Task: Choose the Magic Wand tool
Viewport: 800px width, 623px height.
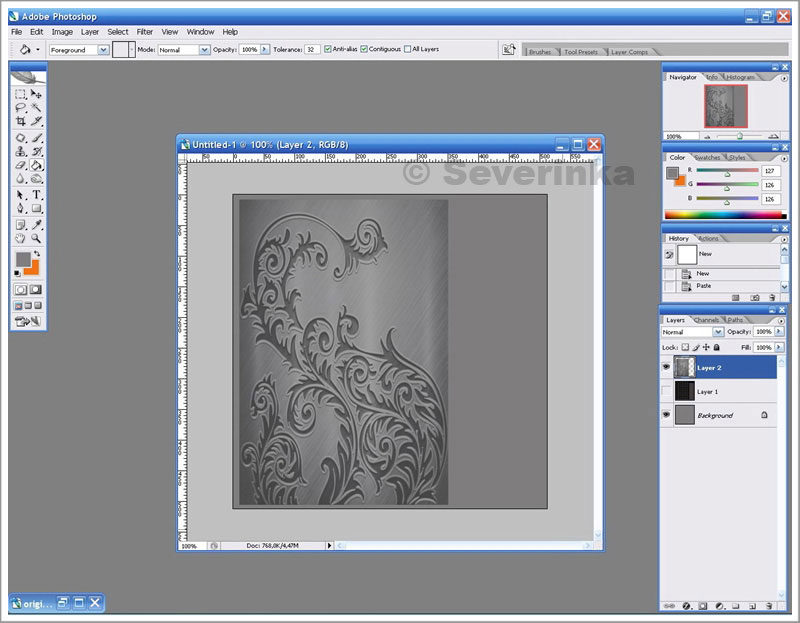Action: tap(37, 108)
